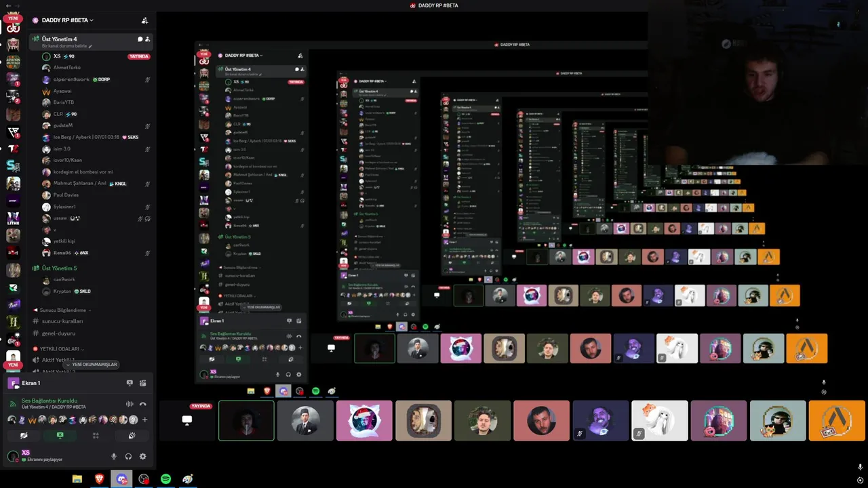Select member can9work under Üst Yönetim 5
The width and height of the screenshot is (868, 488).
click(x=95, y=279)
